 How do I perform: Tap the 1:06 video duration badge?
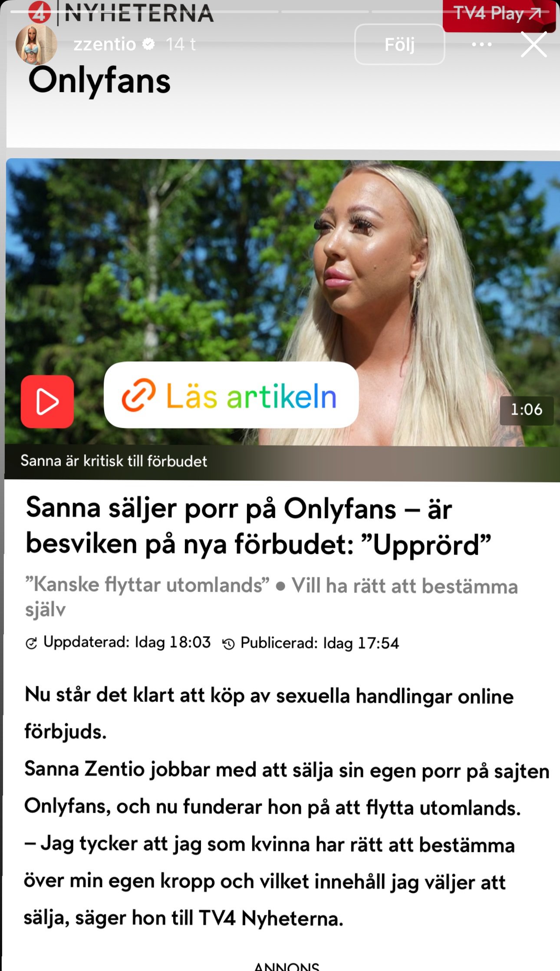527,410
